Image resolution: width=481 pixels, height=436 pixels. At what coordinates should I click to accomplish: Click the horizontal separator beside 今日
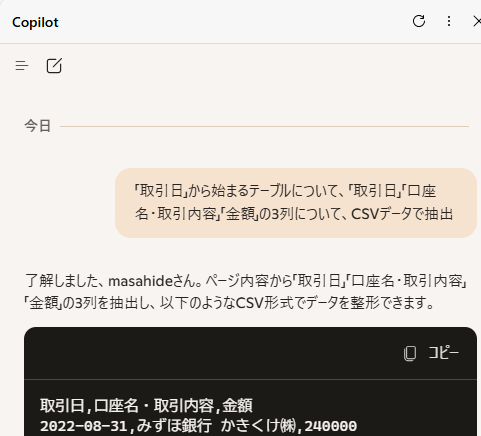(264, 126)
